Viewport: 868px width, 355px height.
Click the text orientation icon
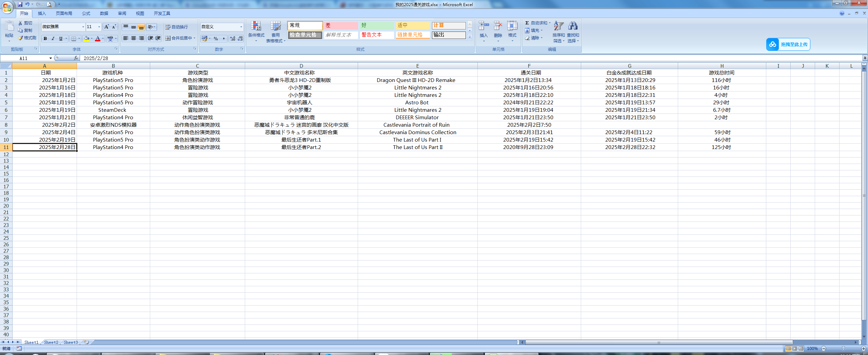150,27
